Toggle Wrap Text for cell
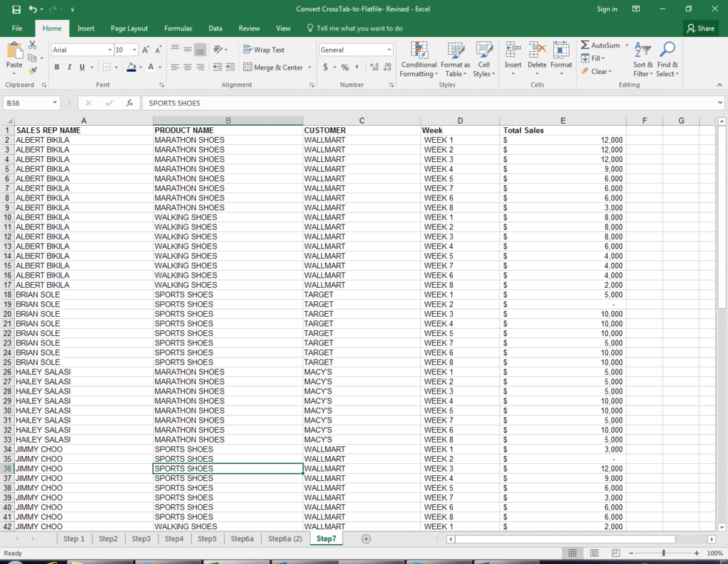Image resolution: width=728 pixels, height=564 pixels. 264,50
